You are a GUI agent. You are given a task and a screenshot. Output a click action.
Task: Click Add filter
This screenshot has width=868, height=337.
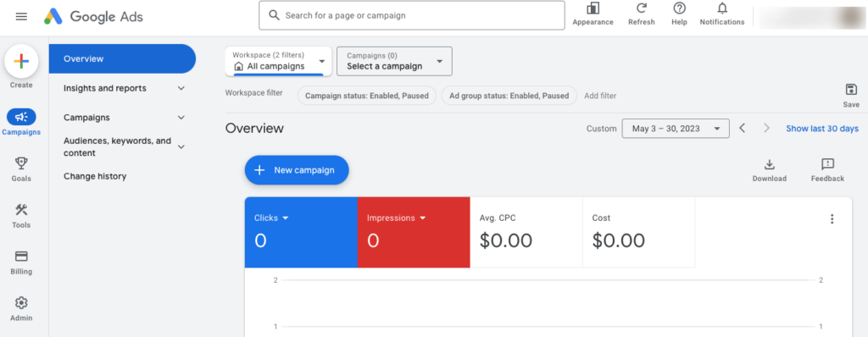coord(600,96)
